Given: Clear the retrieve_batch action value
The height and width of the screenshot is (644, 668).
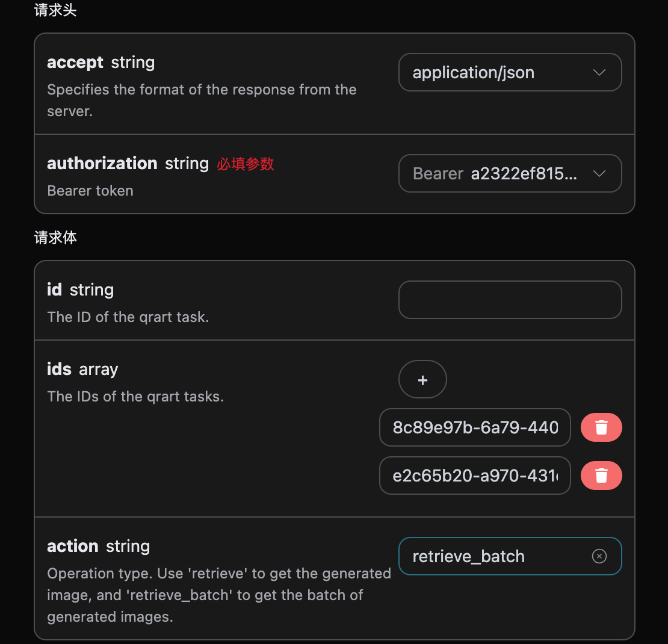Looking at the screenshot, I should pyautogui.click(x=599, y=556).
